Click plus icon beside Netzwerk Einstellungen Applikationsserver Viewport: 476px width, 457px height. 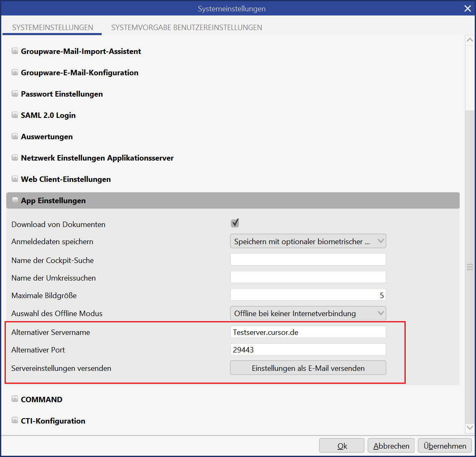tap(15, 158)
